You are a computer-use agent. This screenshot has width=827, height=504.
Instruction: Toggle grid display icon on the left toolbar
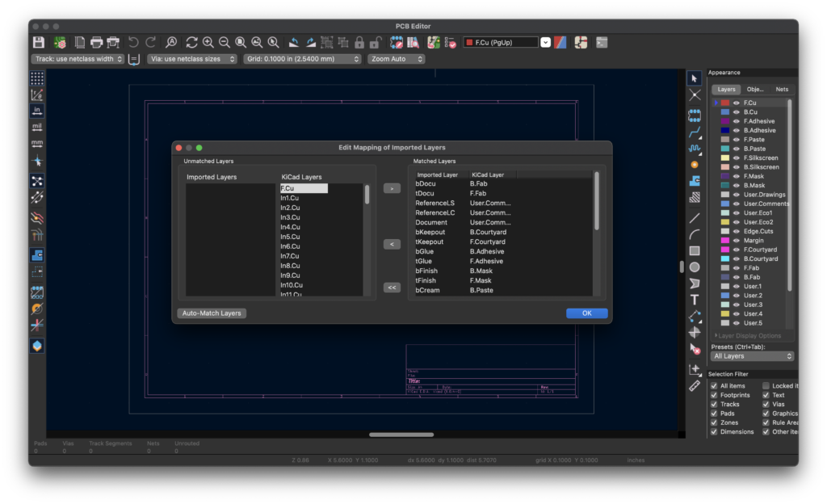pos(37,78)
